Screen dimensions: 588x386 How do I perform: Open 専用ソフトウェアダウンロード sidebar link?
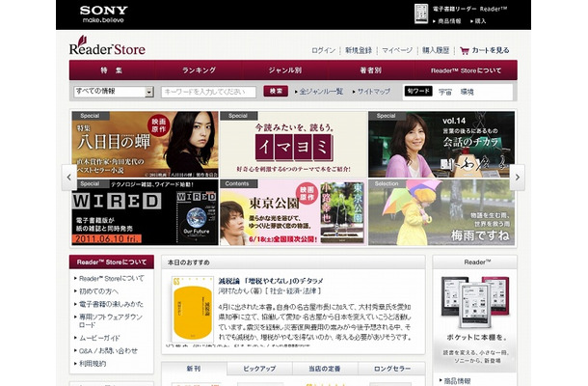coord(111,320)
